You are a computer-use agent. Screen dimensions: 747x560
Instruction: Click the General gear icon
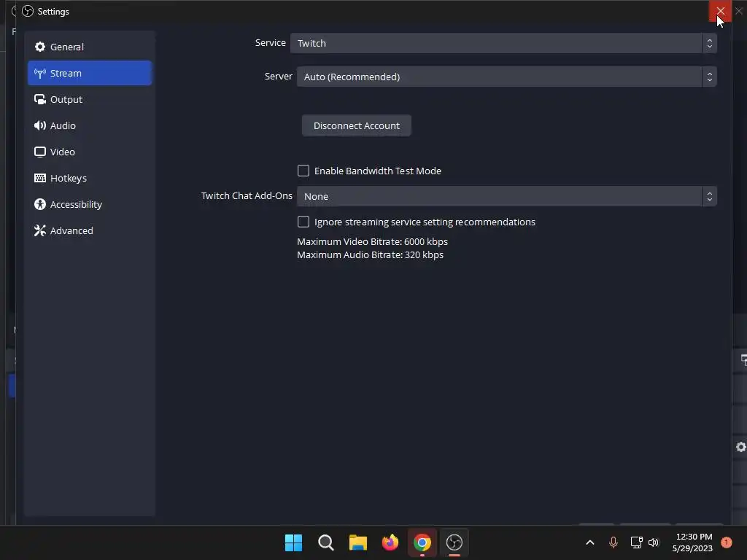tap(40, 47)
